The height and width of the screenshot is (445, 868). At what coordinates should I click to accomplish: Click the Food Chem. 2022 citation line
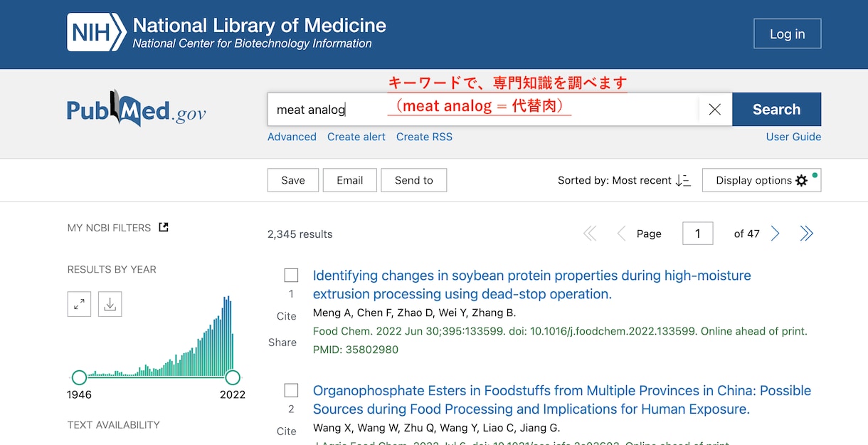tap(560, 331)
